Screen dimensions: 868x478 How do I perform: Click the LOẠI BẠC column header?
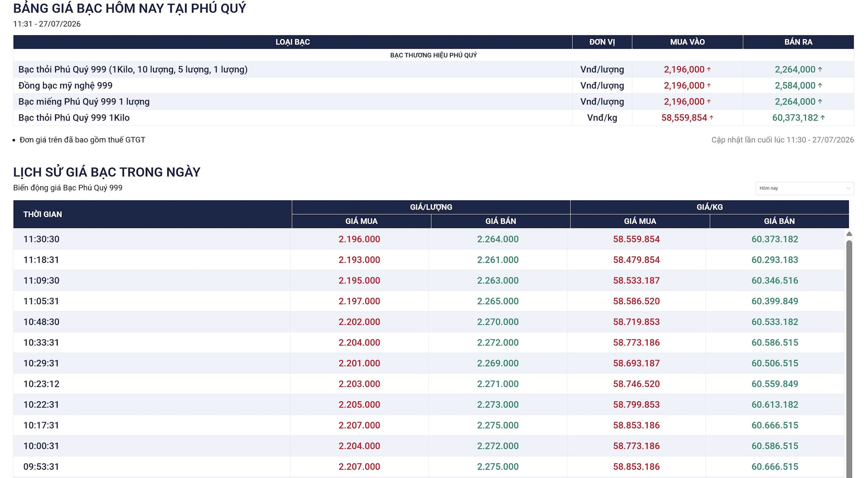tap(292, 42)
